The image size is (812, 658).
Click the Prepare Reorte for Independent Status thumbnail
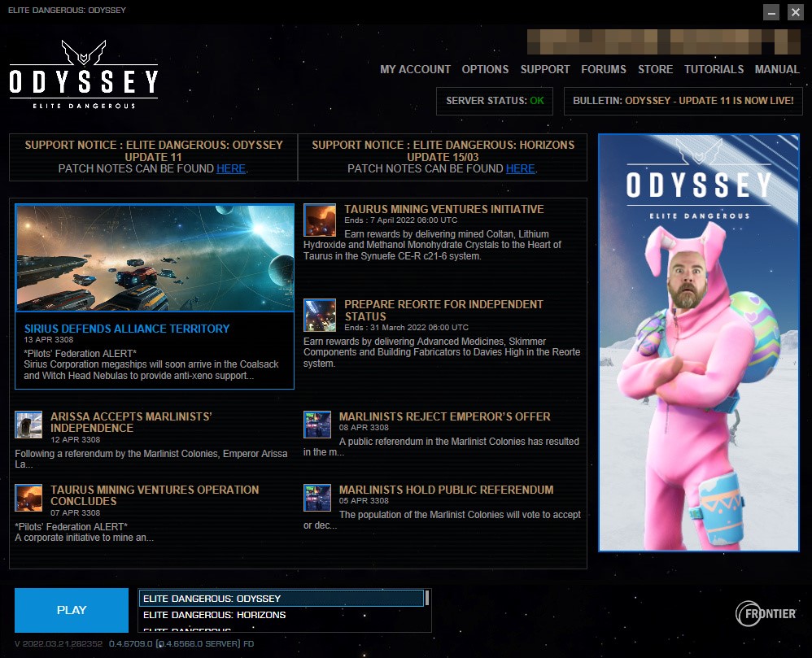(320, 316)
